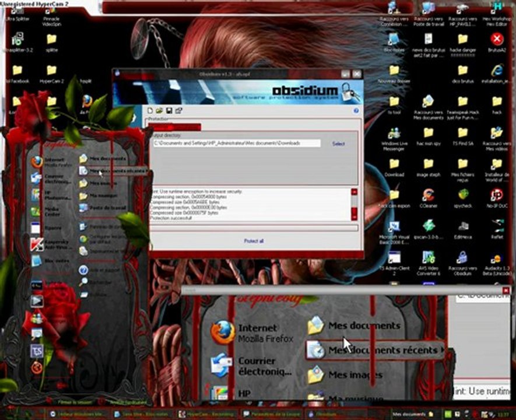Close the magnifier window with red X
This screenshot has width=516, height=420.
coord(506,290)
